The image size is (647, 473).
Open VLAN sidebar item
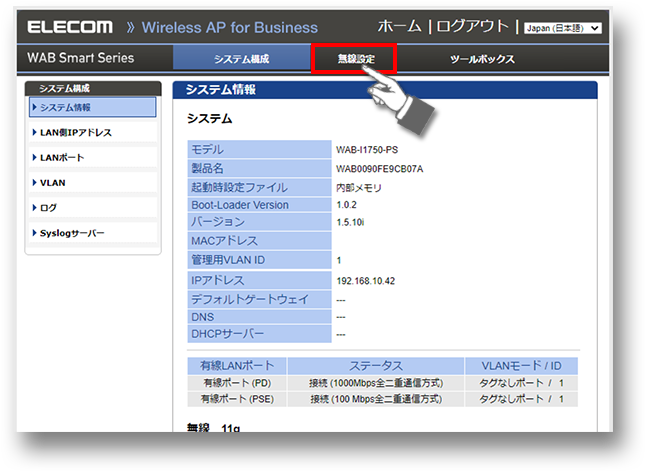(93, 183)
